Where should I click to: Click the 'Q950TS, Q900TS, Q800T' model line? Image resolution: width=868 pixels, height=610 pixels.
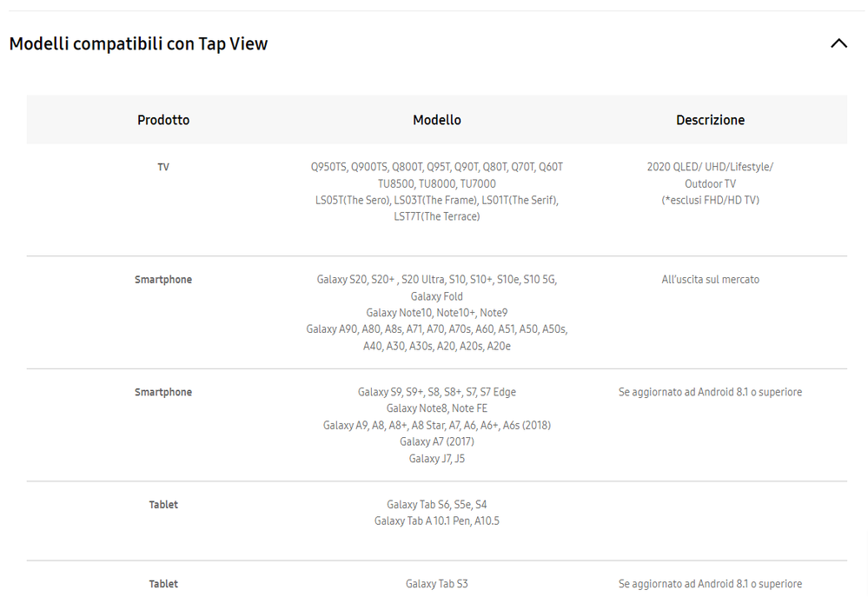click(437, 167)
